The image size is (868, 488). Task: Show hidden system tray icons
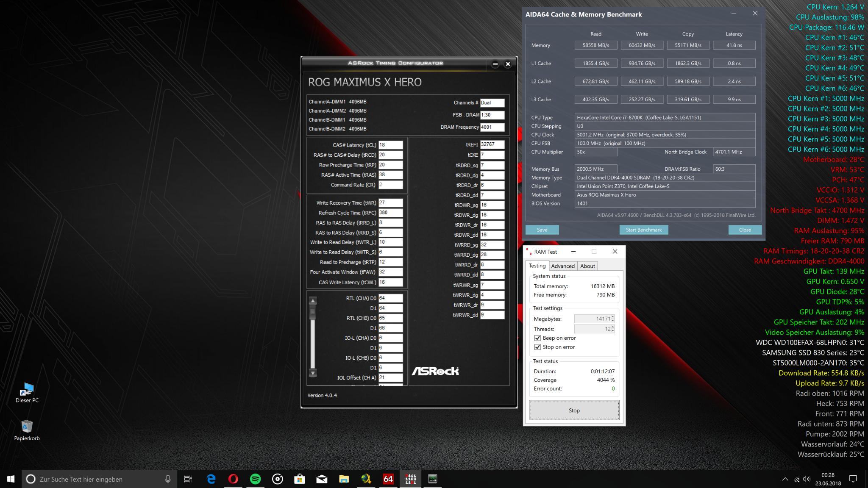[x=785, y=479]
